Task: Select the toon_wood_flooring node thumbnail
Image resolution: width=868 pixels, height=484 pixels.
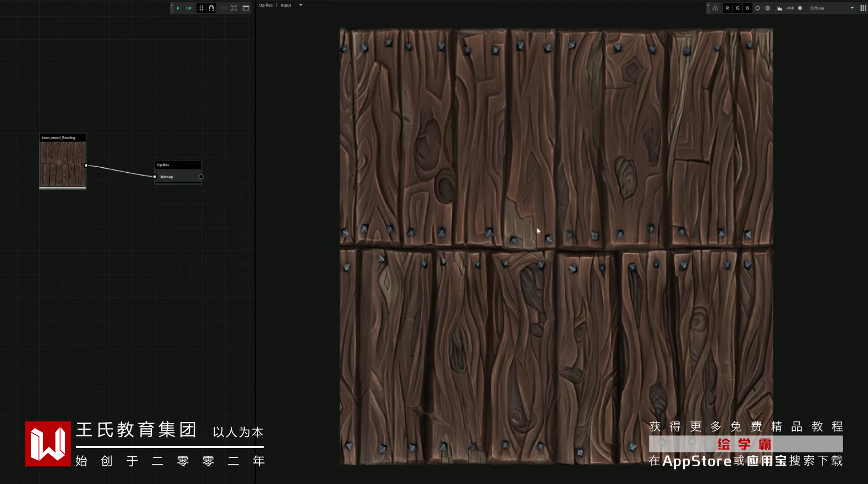Action: 63,164
